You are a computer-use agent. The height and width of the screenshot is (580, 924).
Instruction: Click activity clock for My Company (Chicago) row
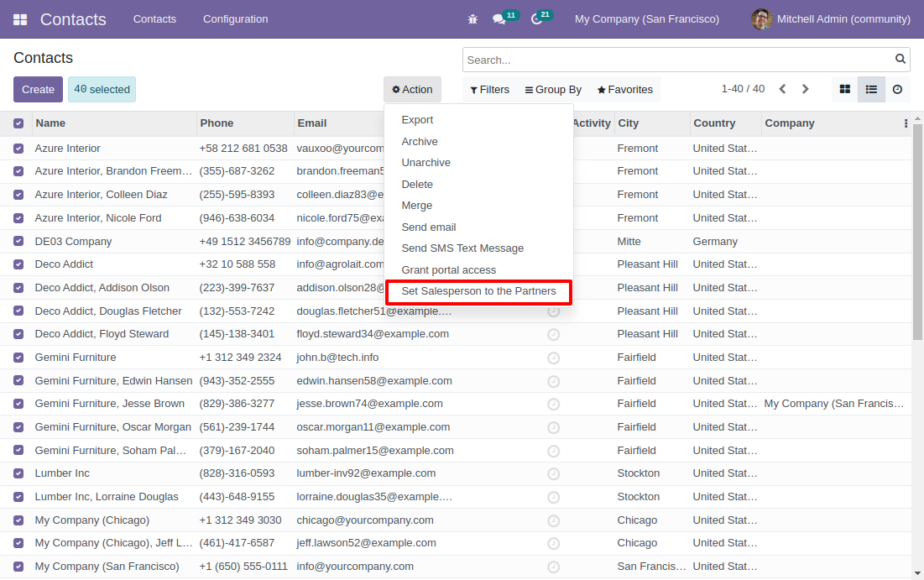click(x=553, y=520)
